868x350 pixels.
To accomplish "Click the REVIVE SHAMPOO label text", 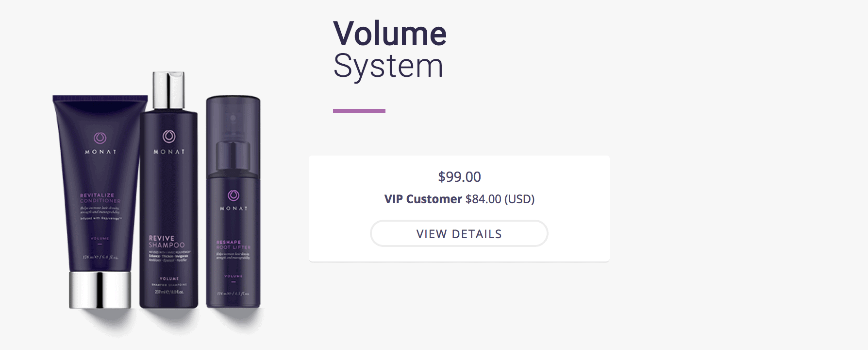I will [x=167, y=242].
